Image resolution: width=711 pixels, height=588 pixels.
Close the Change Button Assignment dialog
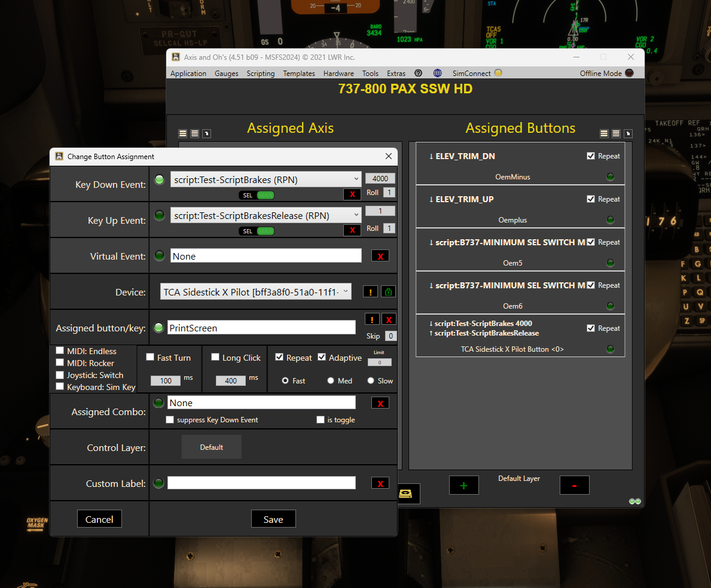(x=389, y=156)
